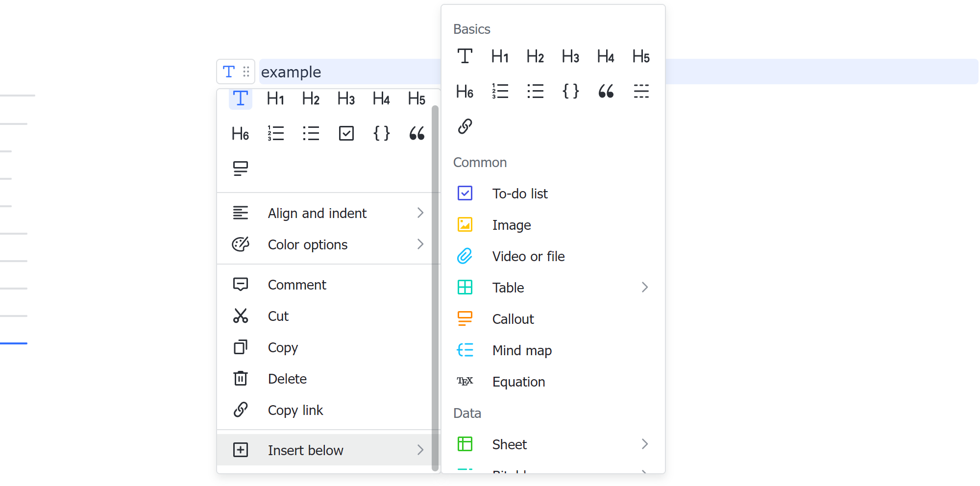Apply the callout format icon

240,169
